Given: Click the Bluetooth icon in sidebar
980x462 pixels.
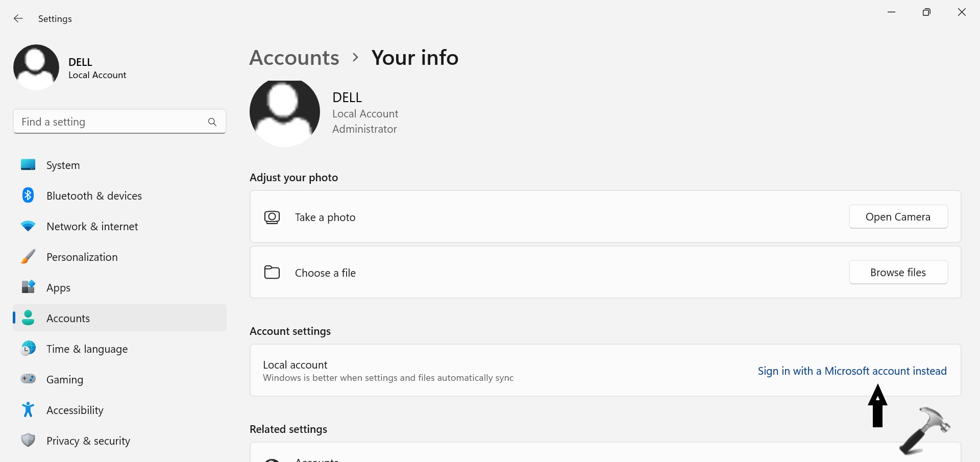Looking at the screenshot, I should [28, 196].
